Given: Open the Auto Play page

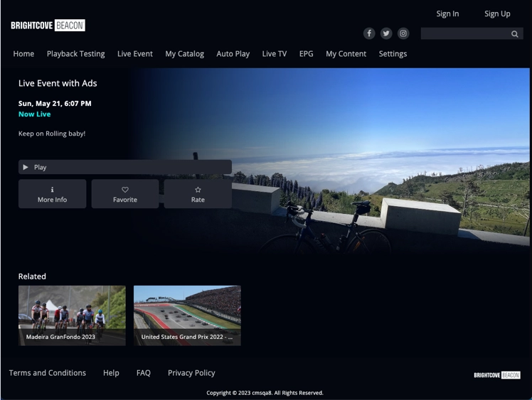Looking at the screenshot, I should click(x=233, y=54).
